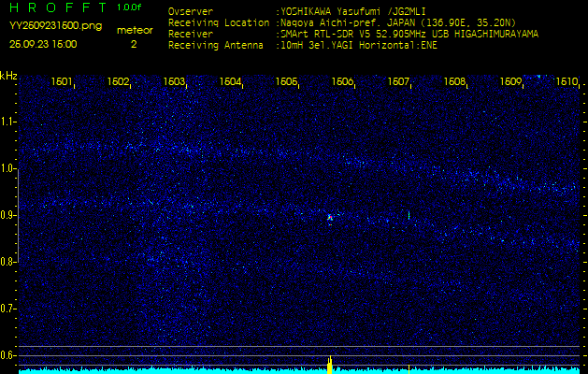The image size is (588, 374).
Task: Click the 0.7 frequency axis label
Action: click(8, 309)
